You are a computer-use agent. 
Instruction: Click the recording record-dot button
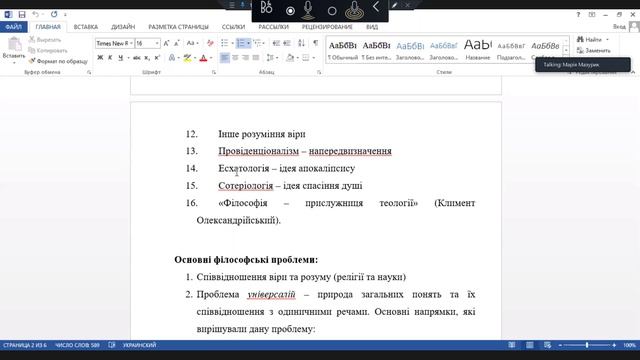click(290, 11)
